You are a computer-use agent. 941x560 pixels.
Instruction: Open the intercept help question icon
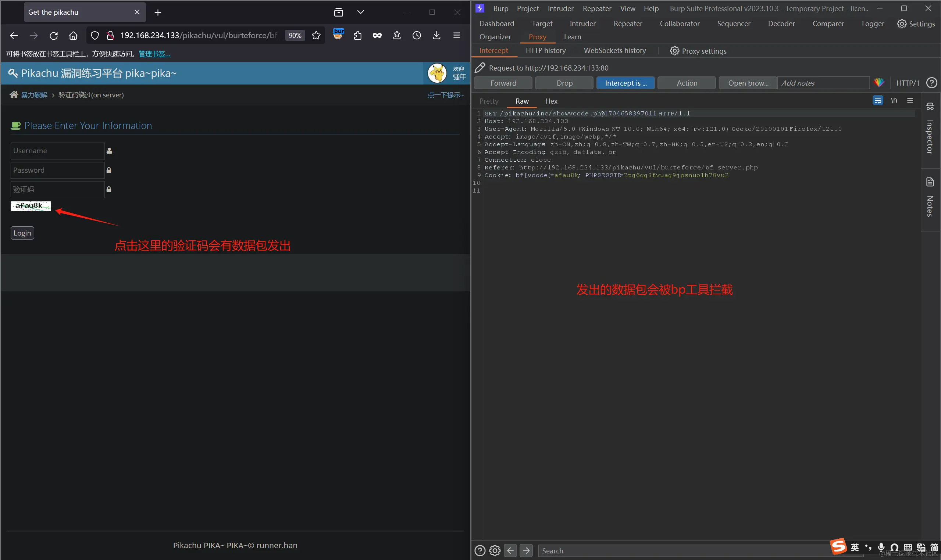click(931, 83)
